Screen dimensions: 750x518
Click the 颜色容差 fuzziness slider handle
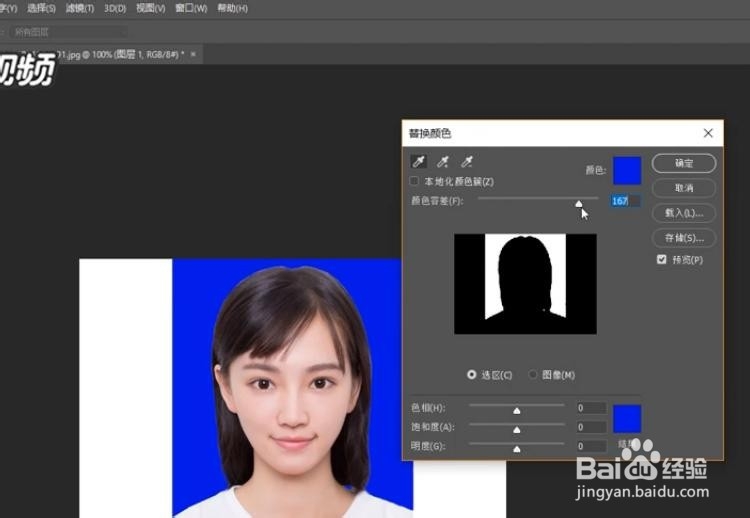[x=579, y=204]
